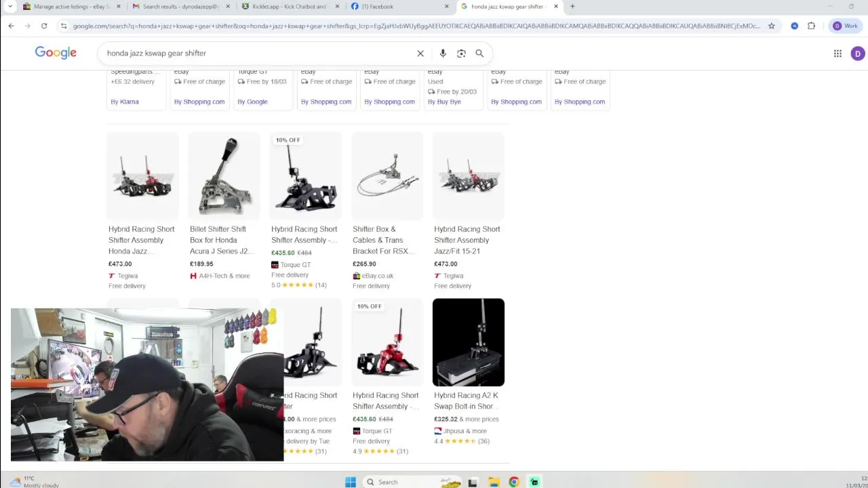Open the weather widget Mostly cloudy
The height and width of the screenshot is (488, 868).
34,482
